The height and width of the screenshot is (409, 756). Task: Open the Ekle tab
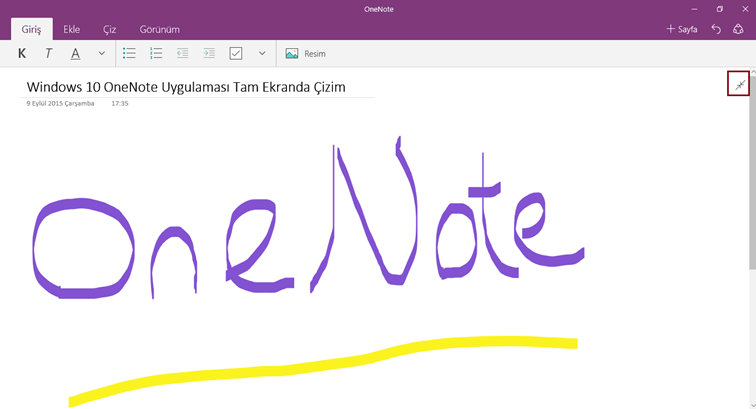point(71,29)
